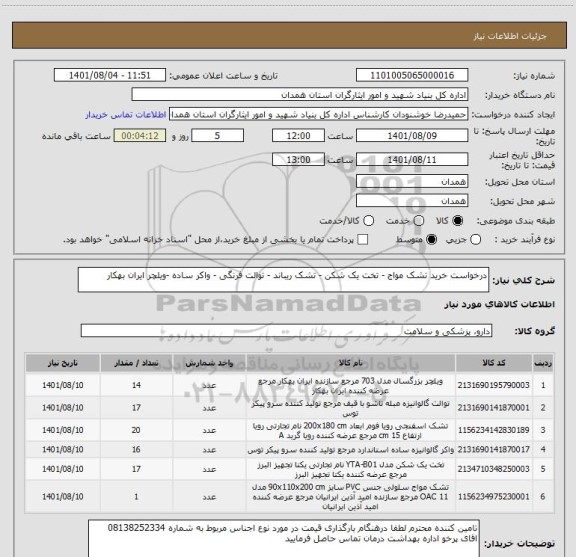Click the days remaining field showing 5
Image resolution: width=576 pixels, height=557 pixels.
pyautogui.click(x=217, y=136)
